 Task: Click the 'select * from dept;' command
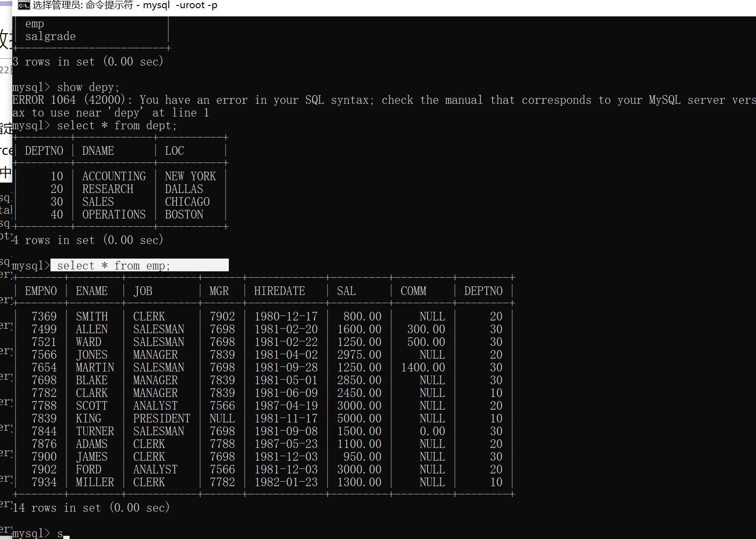point(117,126)
